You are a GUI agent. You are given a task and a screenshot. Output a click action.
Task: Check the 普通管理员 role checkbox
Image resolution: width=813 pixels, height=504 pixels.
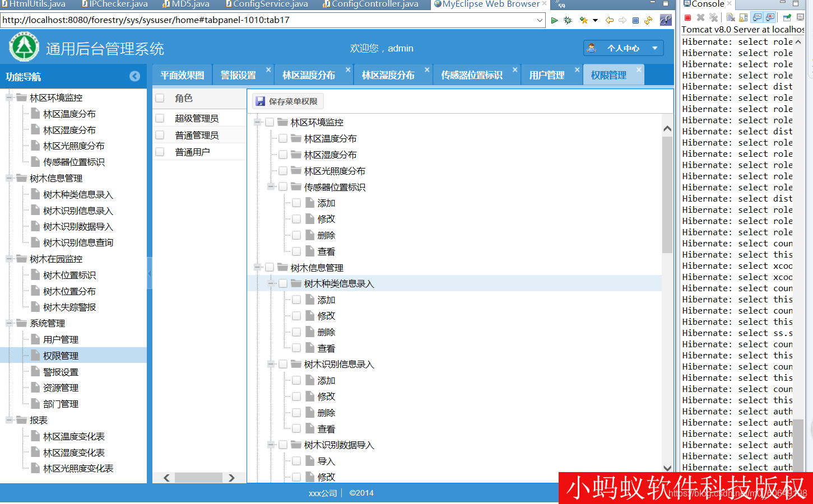160,135
